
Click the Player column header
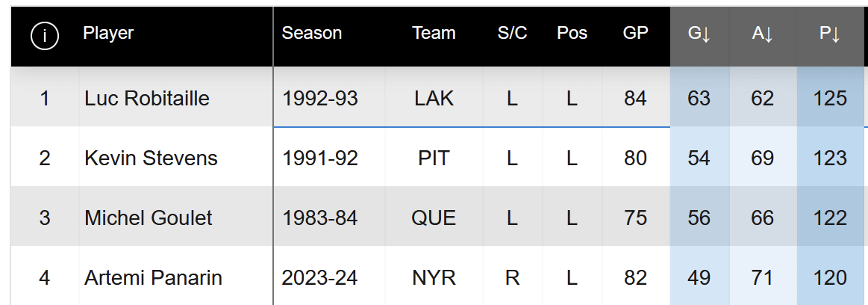[108, 33]
